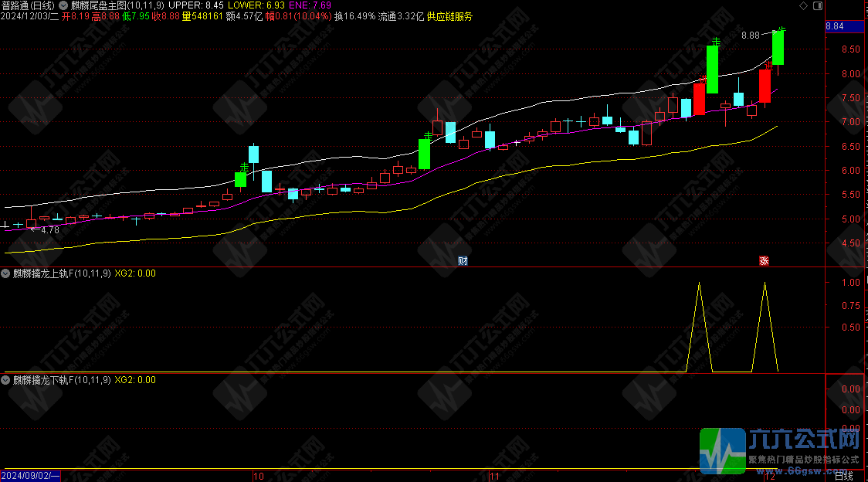868x482 pixels.
Task: Click the 走 signal on the latest green candle
Action: click(781, 32)
